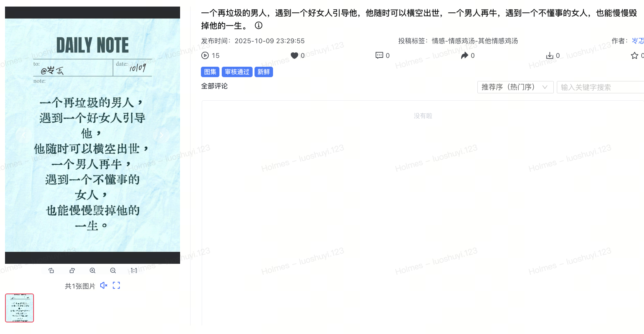Click the 审核通过 tag
This screenshot has width=644, height=334.
tap(237, 72)
